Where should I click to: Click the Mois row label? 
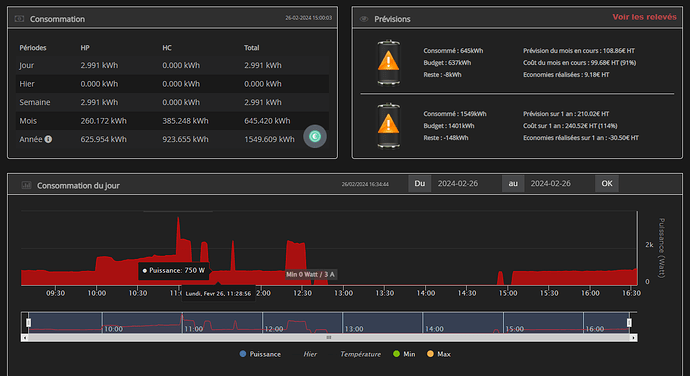click(28, 121)
